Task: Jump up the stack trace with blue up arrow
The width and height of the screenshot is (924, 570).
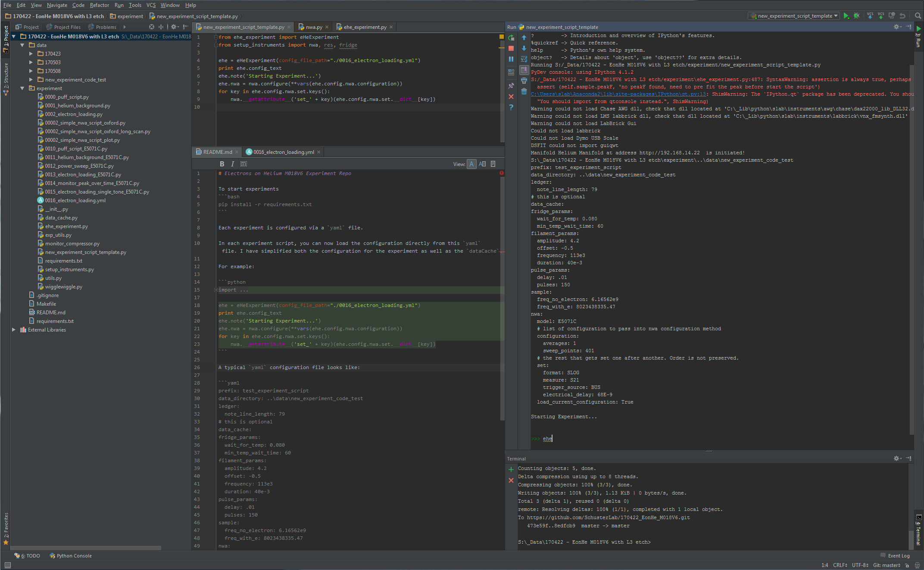Action: tap(524, 38)
